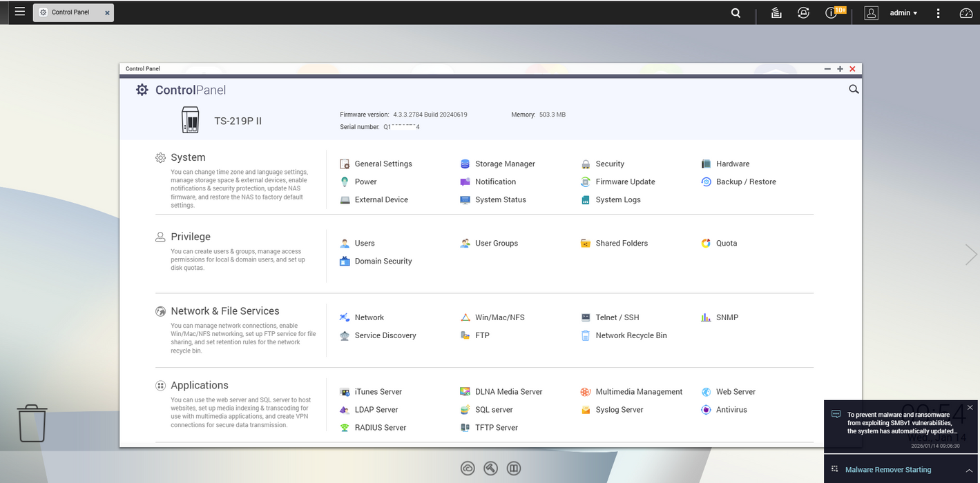Click the Power lightbulb icon
This screenshot has width=980, height=483.
point(345,182)
